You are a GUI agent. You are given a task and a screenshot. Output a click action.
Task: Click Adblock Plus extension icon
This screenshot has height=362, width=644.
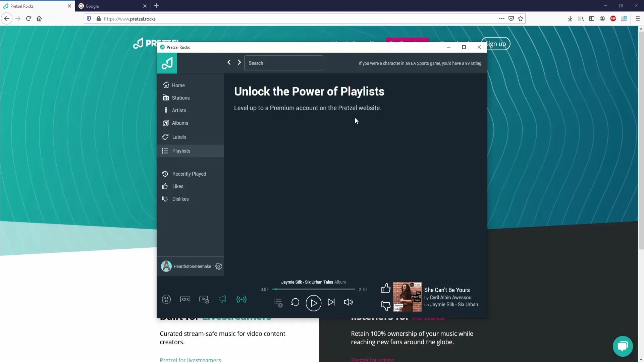[x=613, y=19]
